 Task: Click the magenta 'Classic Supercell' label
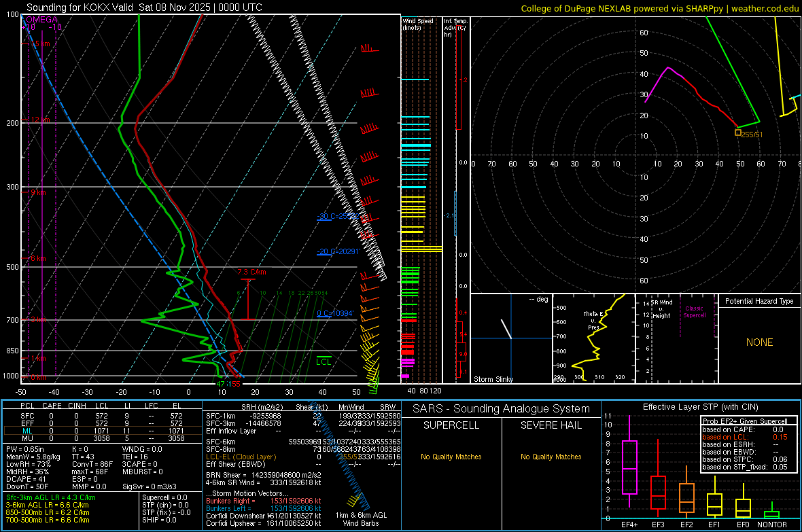click(x=694, y=312)
